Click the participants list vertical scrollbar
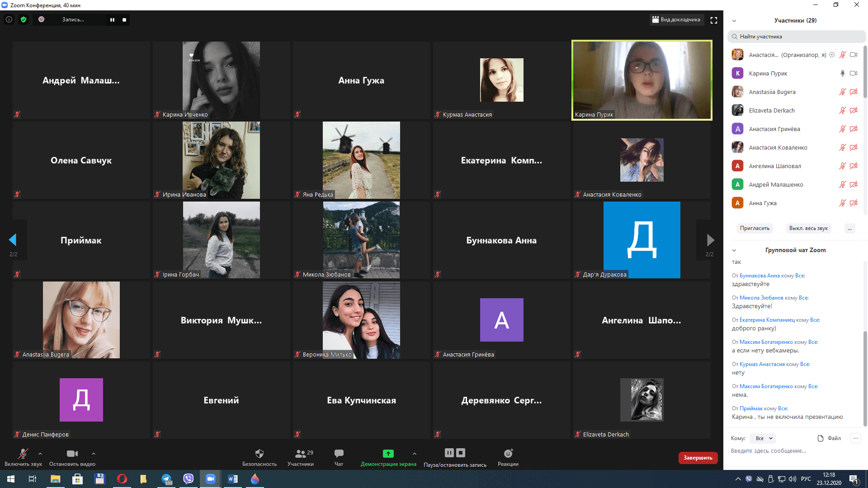The image size is (868, 488). pyautogui.click(x=865, y=72)
